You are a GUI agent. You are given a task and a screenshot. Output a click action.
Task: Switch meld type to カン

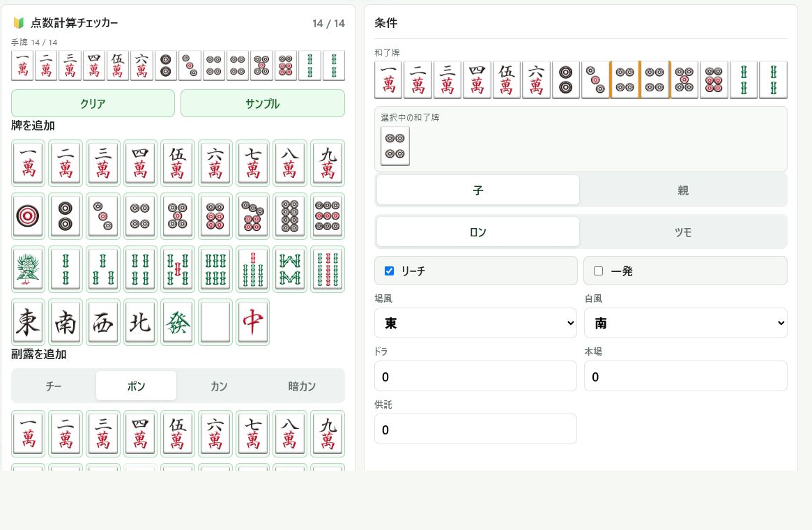pyautogui.click(x=219, y=386)
